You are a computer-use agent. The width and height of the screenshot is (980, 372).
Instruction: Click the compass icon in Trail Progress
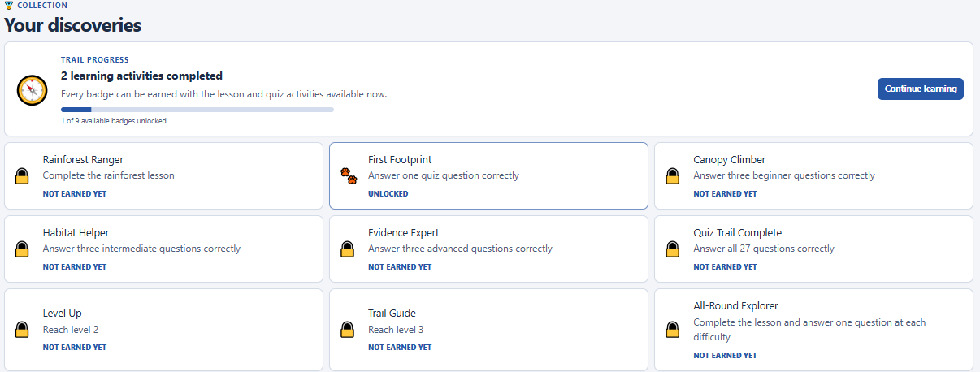pos(33,89)
